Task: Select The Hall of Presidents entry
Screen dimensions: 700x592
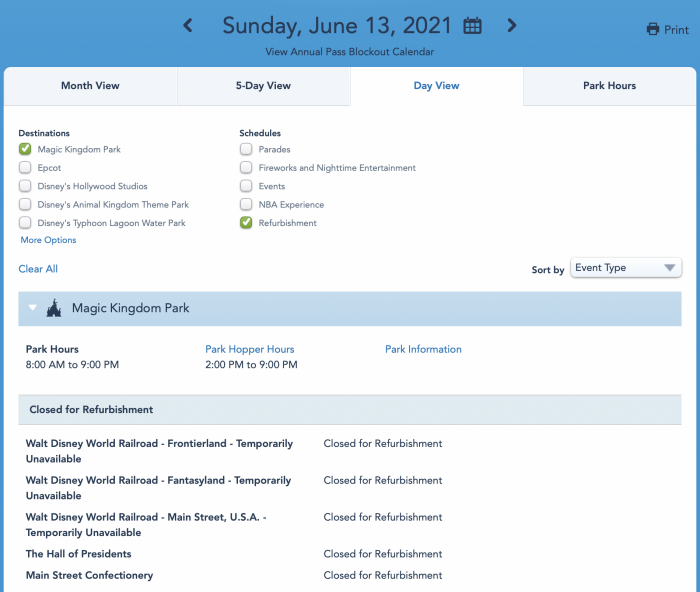Action: coord(79,554)
